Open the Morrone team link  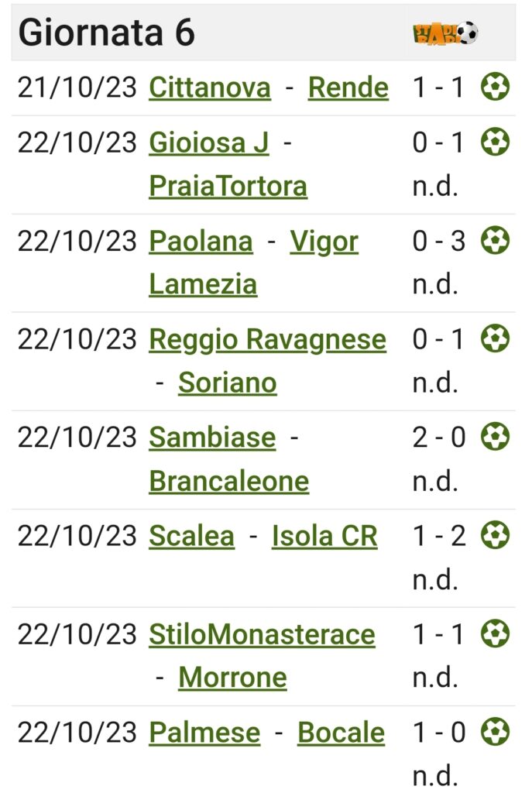[232, 677]
